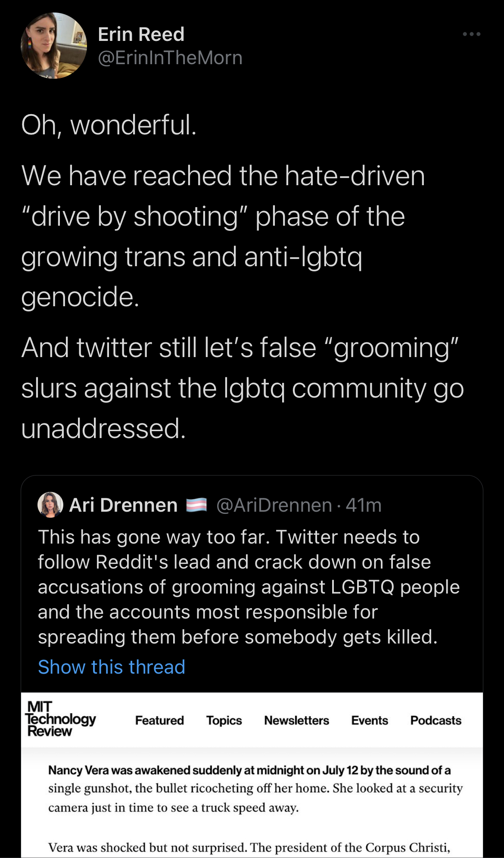Select the Podcasts menu item
This screenshot has width=504, height=858.
click(436, 720)
